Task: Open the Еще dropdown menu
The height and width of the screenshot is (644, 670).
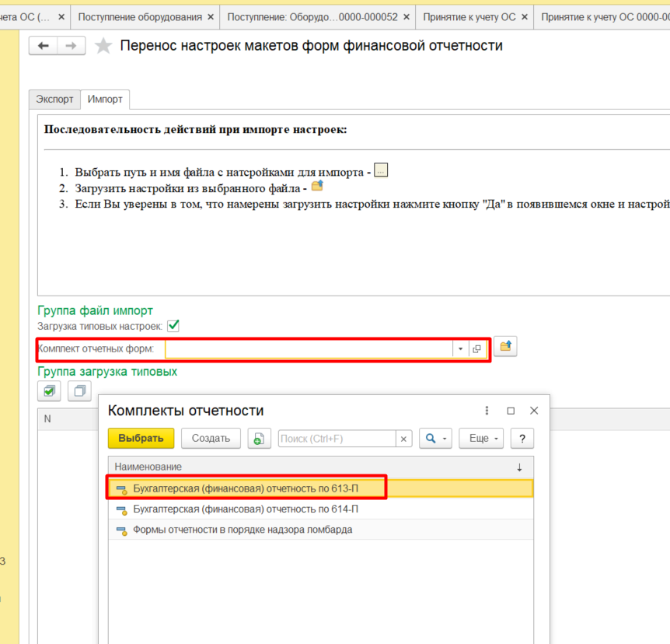Action: [x=481, y=439]
